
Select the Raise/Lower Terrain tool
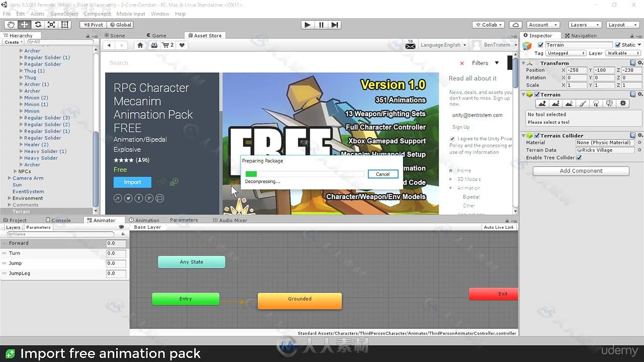tap(542, 104)
